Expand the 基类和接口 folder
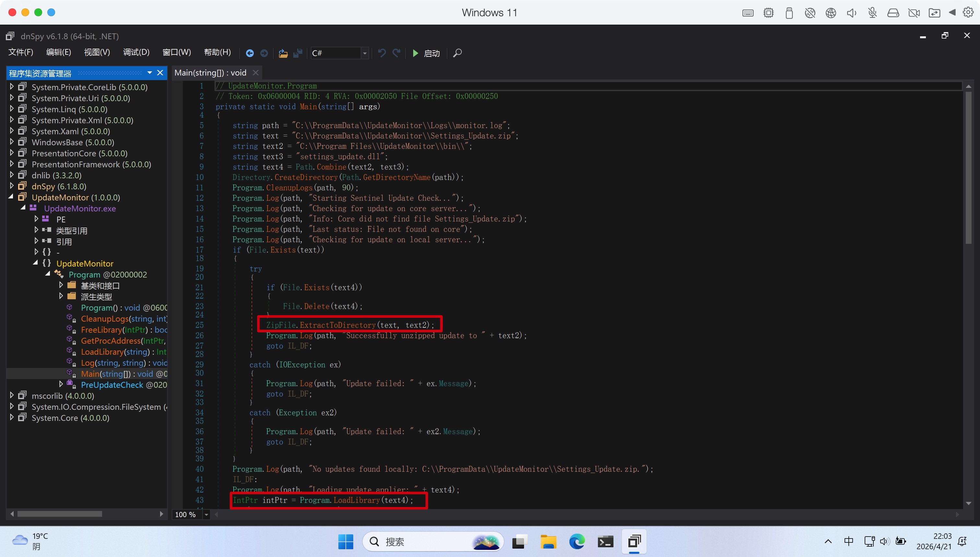Screen dimensions: 980x557 61,285
